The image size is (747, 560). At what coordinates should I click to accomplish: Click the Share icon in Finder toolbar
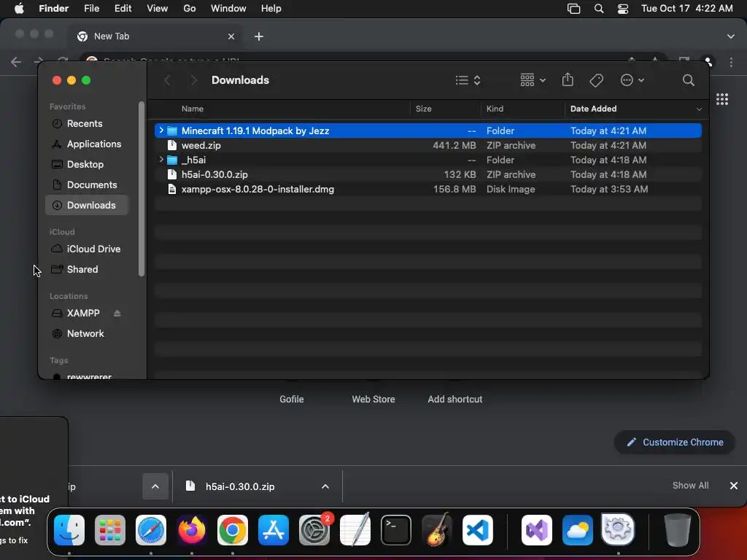[568, 79]
